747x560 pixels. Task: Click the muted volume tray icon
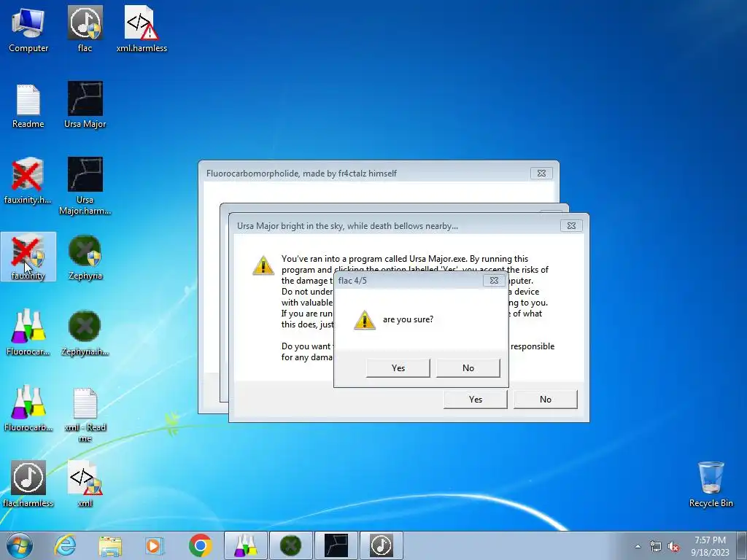pos(673,546)
